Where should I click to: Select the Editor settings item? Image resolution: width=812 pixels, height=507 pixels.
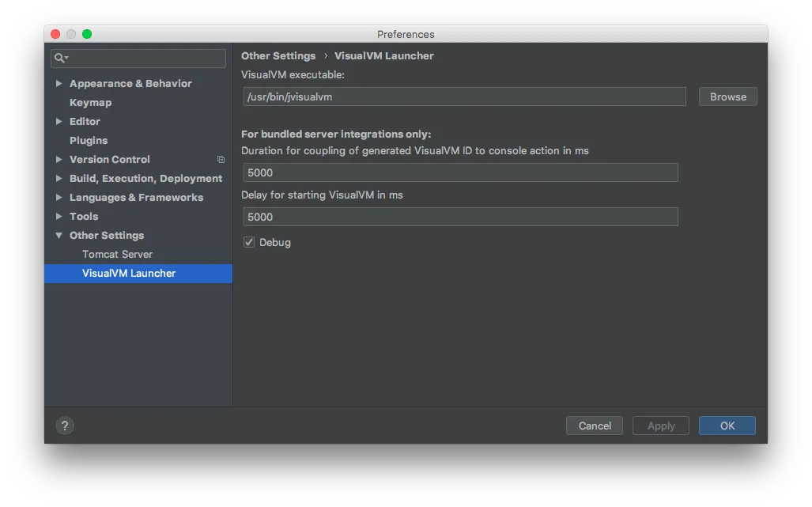[85, 121]
